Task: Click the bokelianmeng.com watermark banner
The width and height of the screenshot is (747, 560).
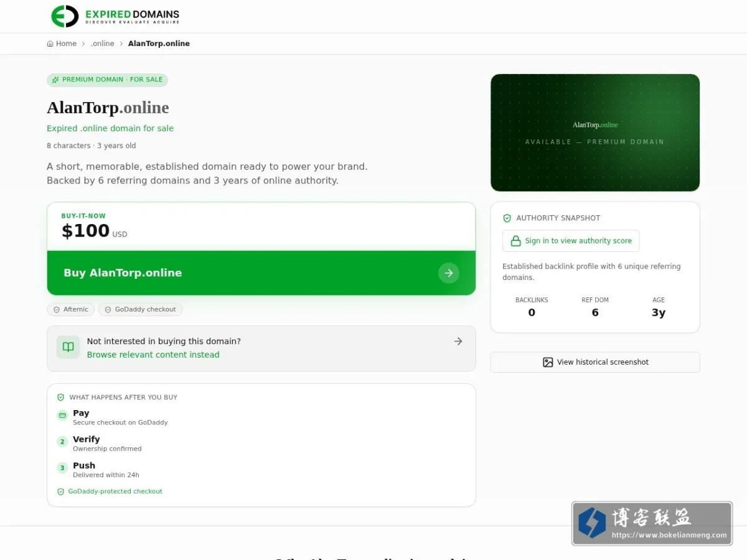Action: point(652,523)
